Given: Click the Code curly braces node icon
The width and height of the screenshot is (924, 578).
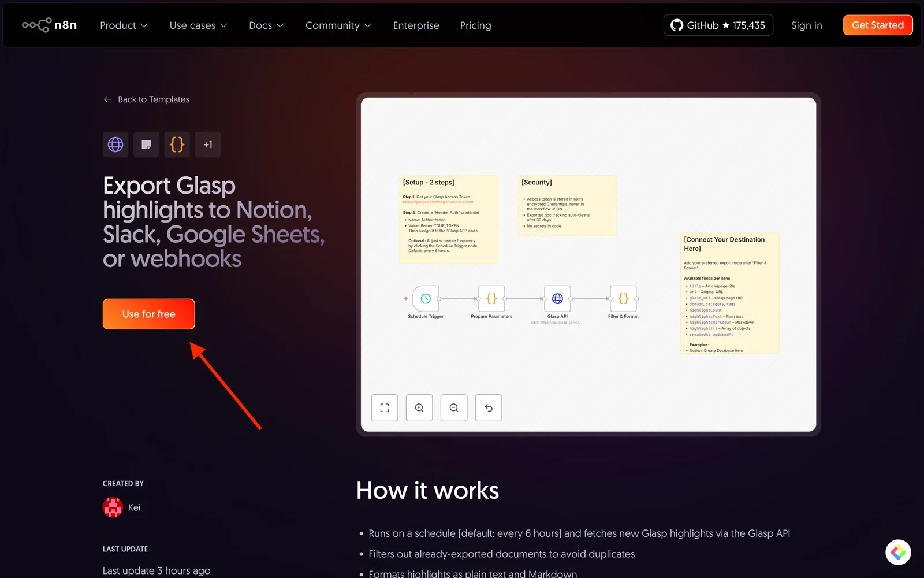Looking at the screenshot, I should 177,144.
